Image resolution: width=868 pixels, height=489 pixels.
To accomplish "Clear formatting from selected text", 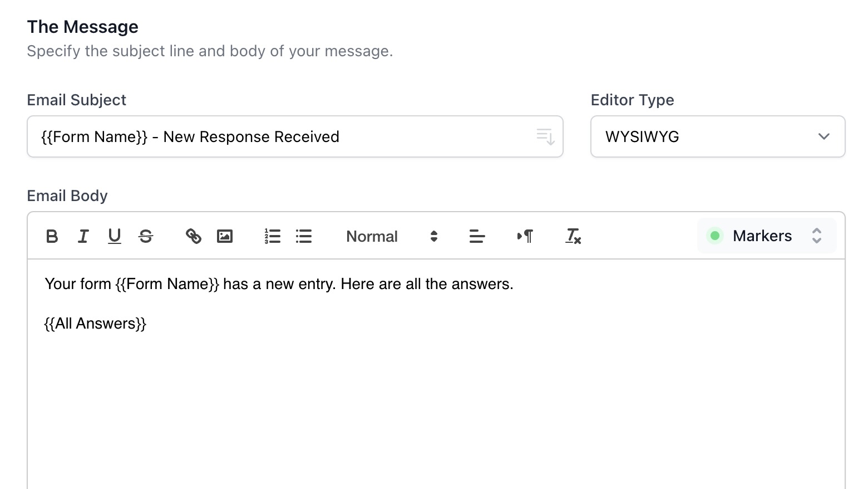I will (x=573, y=236).
